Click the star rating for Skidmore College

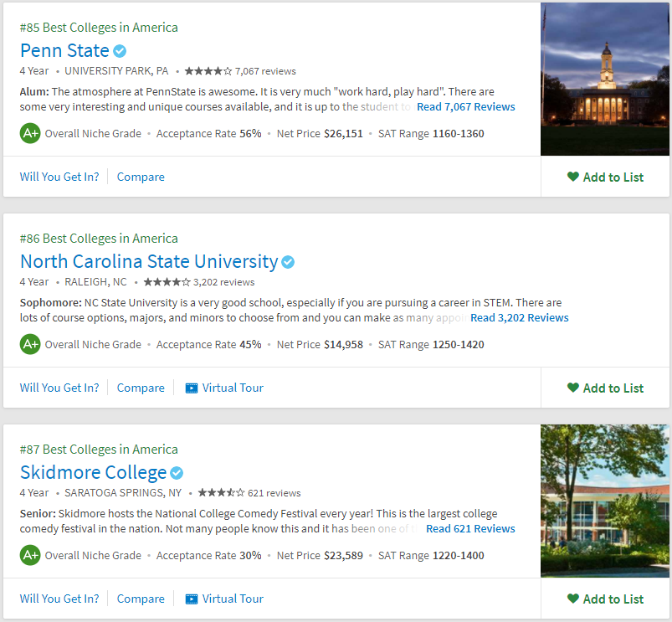pos(221,493)
